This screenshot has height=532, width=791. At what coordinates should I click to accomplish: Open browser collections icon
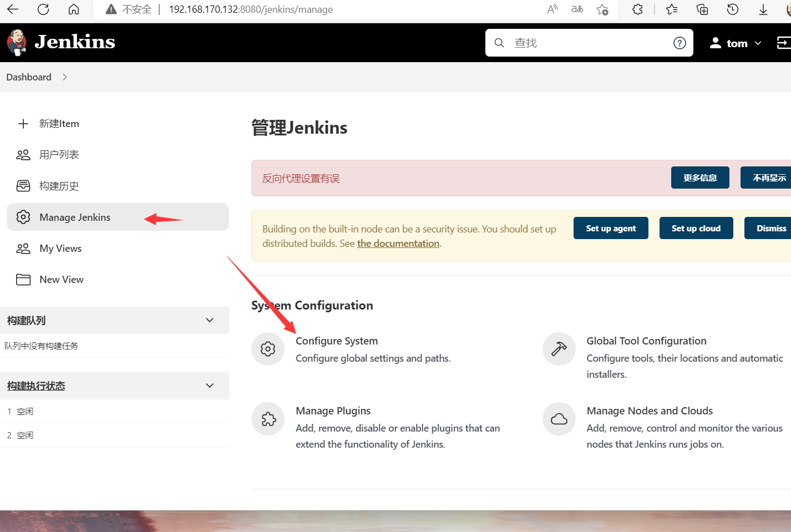coord(702,9)
